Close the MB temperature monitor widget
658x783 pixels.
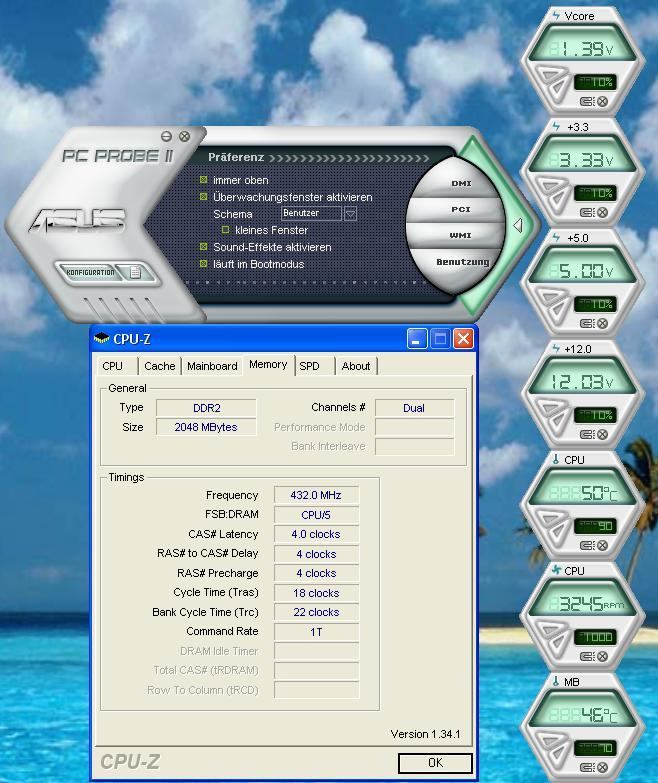point(603,767)
